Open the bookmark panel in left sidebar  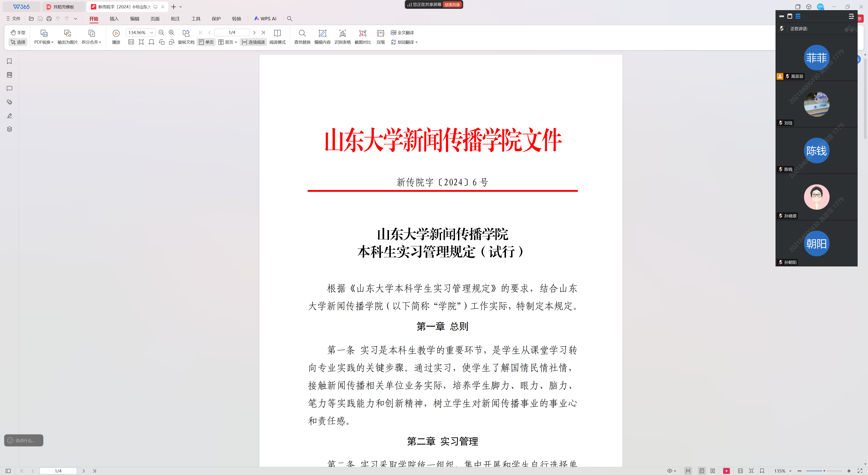[9, 61]
